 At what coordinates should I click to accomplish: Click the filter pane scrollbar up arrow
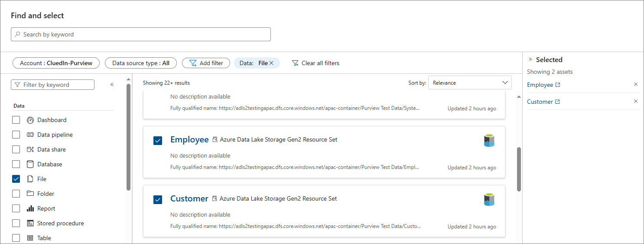coord(128,79)
